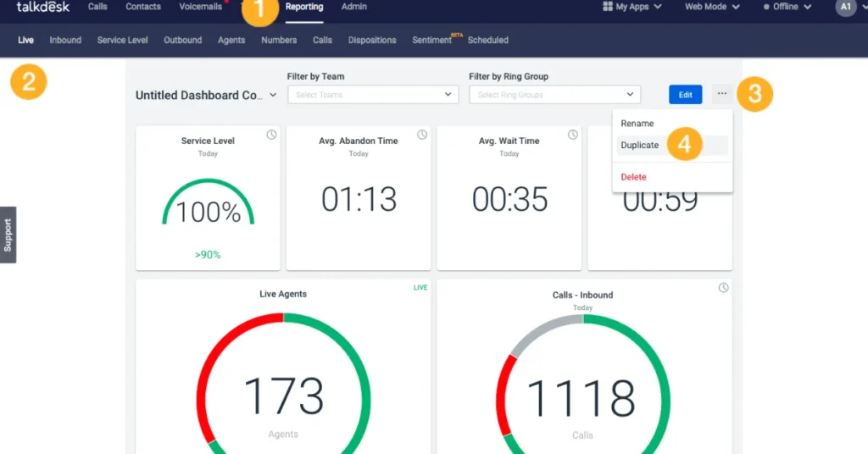Select the Reporting top navigation item
Screen dimensions: 868x454
pyautogui.click(x=304, y=7)
